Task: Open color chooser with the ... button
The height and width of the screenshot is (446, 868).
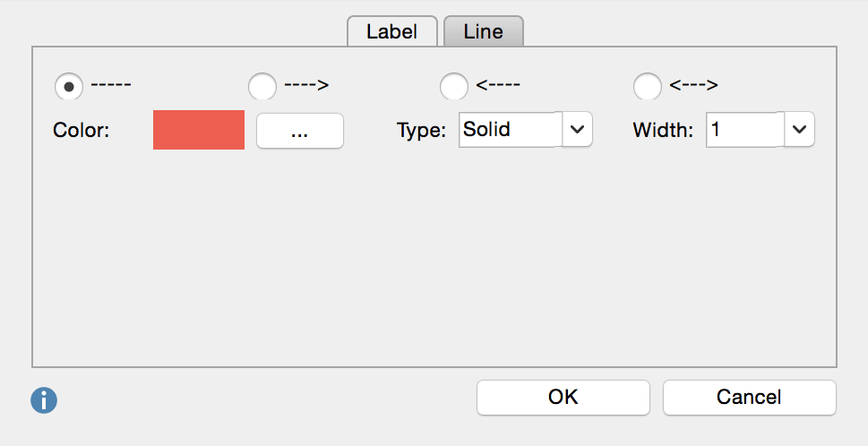Action: point(299,131)
